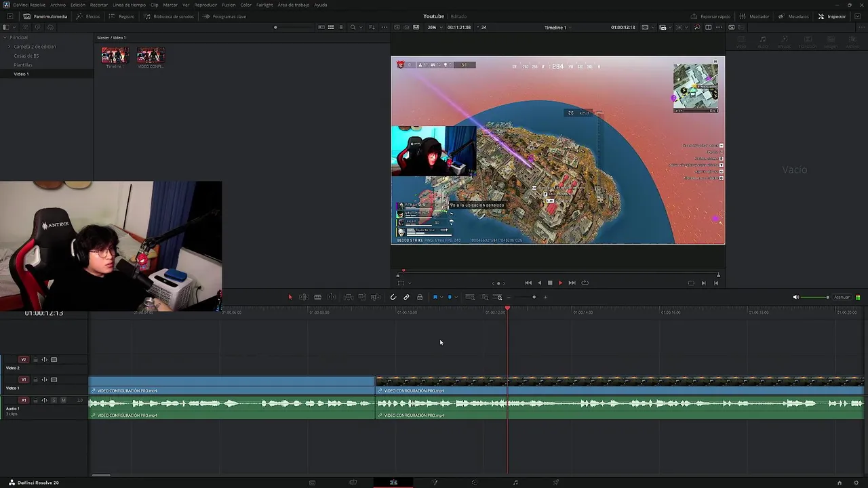Adjust the timeline zoom slider handle
The image size is (868, 488).
click(x=534, y=297)
